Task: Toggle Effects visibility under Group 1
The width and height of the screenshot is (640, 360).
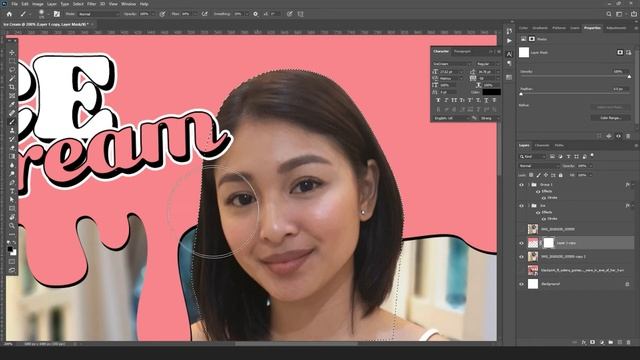Action: click(x=538, y=191)
